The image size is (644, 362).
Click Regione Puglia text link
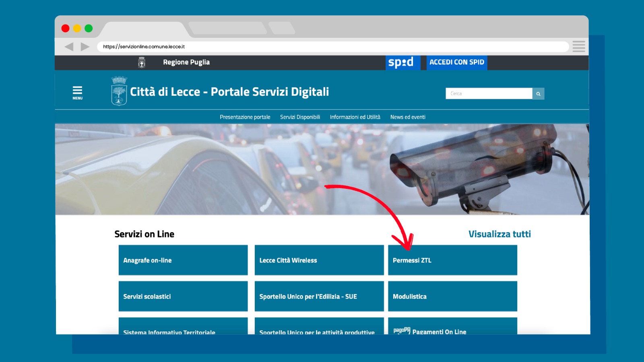point(186,62)
